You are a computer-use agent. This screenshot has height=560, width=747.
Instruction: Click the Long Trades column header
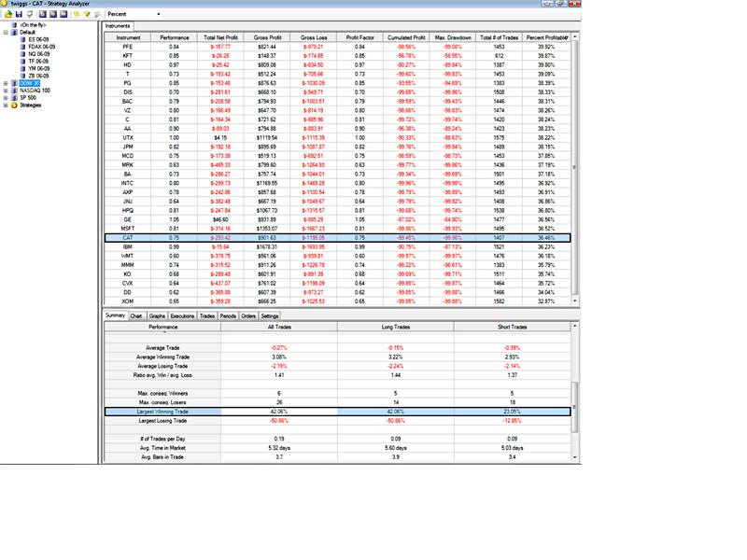(395, 328)
